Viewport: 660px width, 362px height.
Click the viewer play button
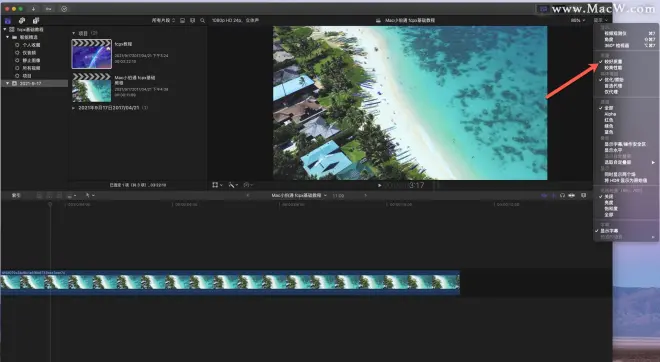point(379,185)
